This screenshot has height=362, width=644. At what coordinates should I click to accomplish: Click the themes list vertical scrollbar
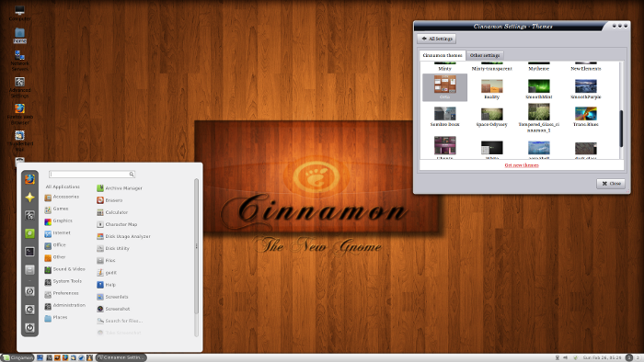(x=621, y=129)
